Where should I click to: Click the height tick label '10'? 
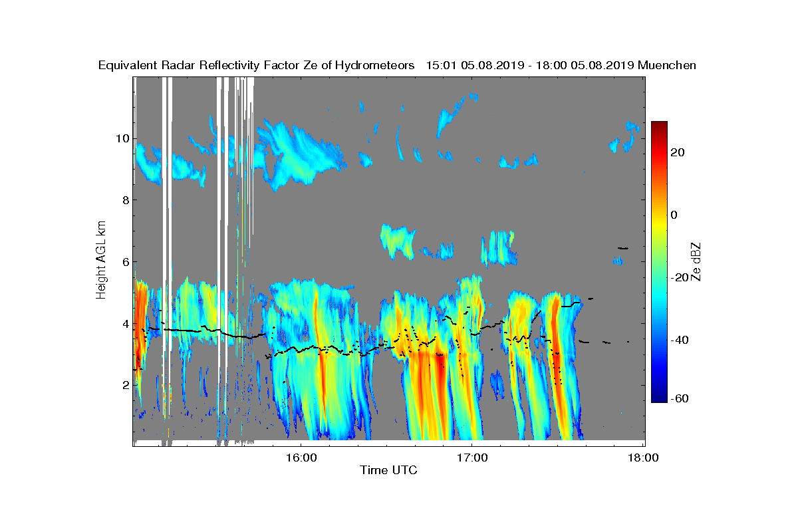coord(121,138)
